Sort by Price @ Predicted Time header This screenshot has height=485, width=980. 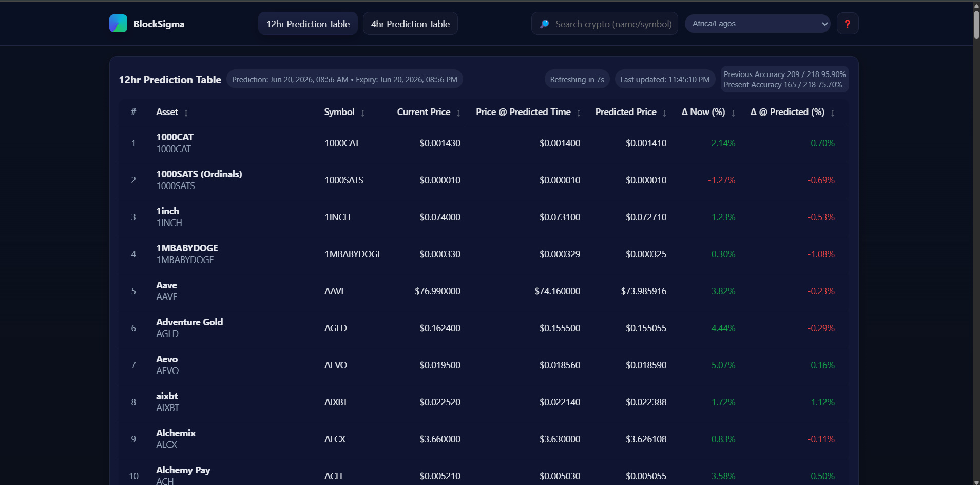click(x=523, y=112)
